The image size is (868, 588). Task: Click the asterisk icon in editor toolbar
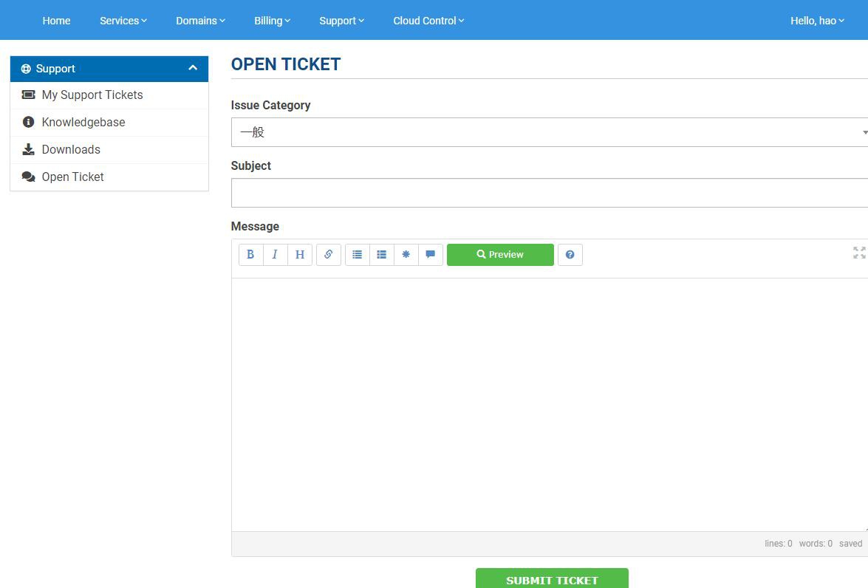tap(406, 255)
